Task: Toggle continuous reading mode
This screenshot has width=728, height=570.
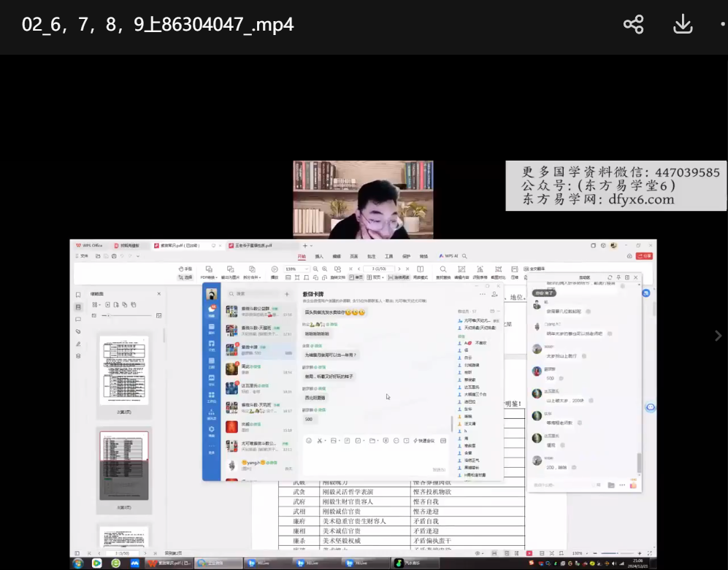Action: pyautogui.click(x=399, y=277)
